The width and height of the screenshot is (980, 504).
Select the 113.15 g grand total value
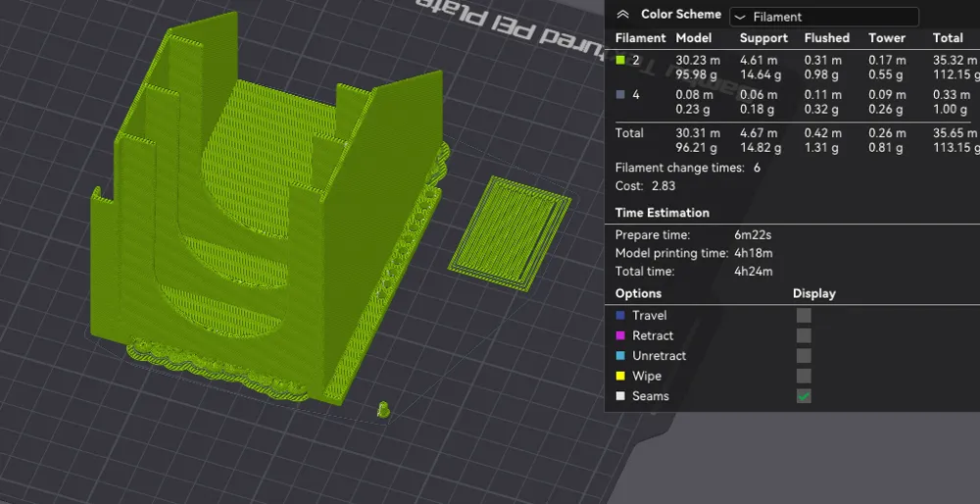956,148
